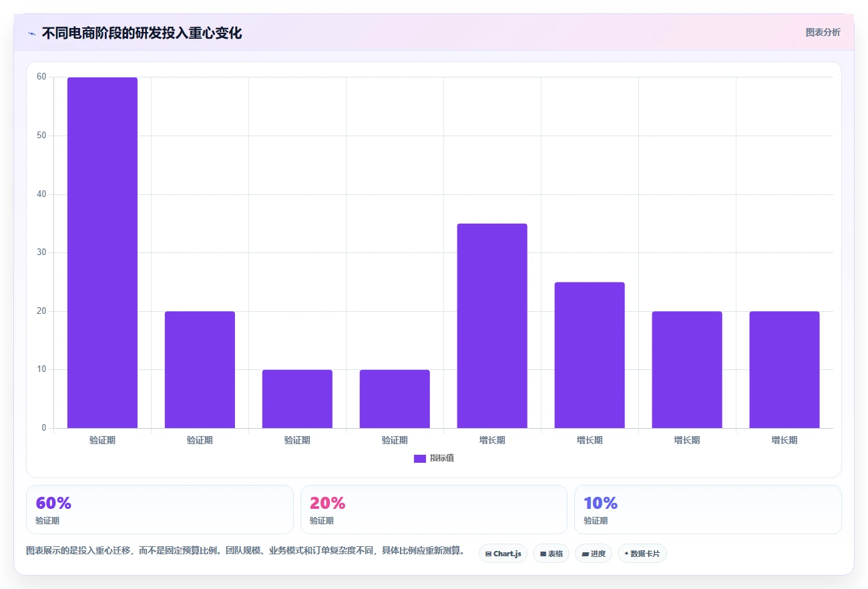Click the purple legend swatch for 指标值

coord(420,458)
